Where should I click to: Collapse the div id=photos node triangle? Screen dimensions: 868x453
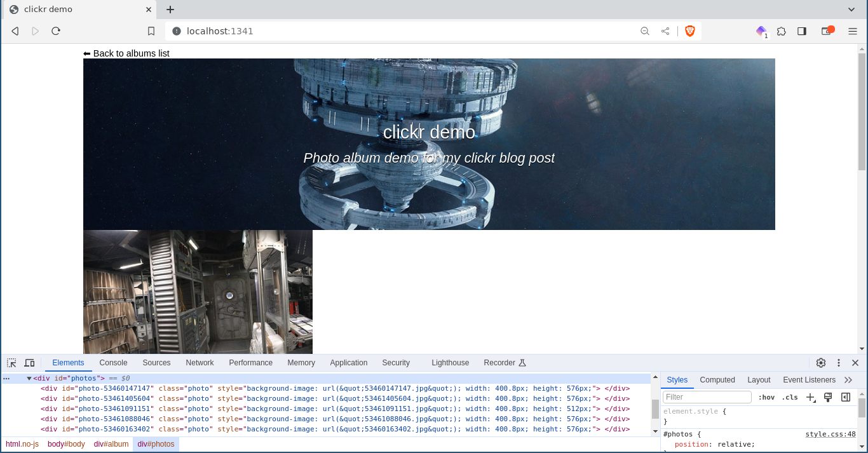click(x=29, y=379)
